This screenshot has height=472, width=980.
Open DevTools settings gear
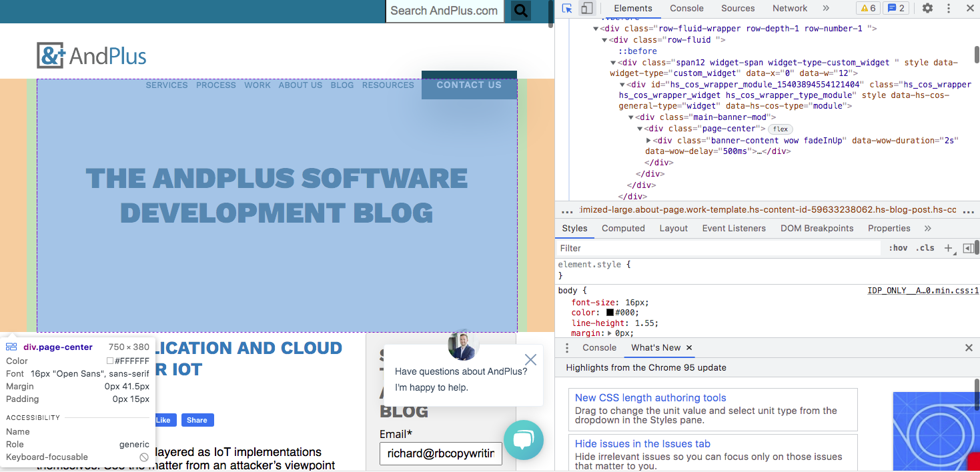[926, 9]
